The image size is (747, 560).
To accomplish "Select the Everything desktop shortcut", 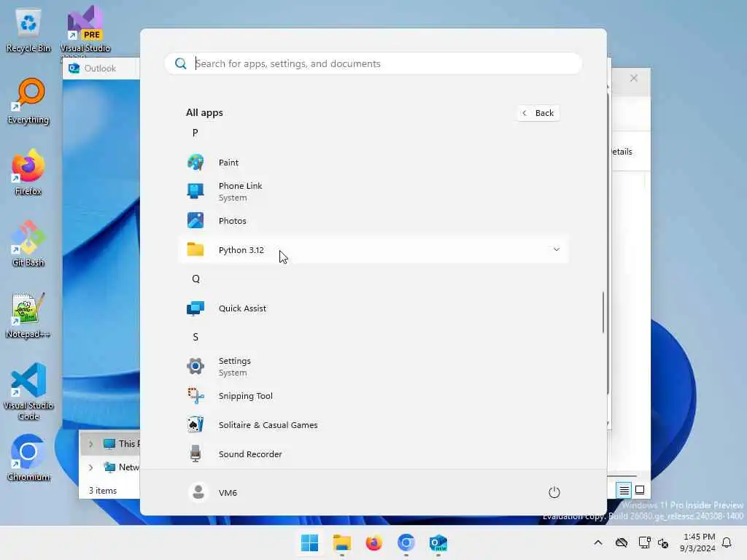I will [x=28, y=101].
